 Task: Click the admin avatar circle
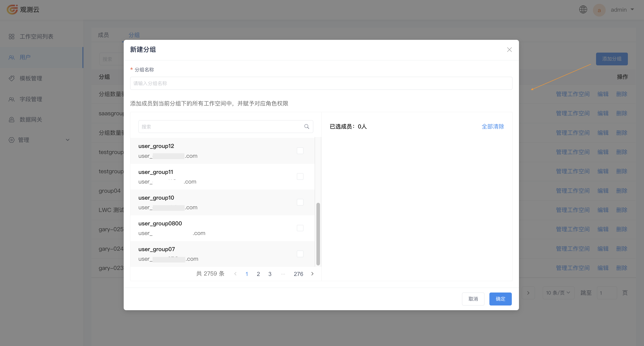pos(599,10)
